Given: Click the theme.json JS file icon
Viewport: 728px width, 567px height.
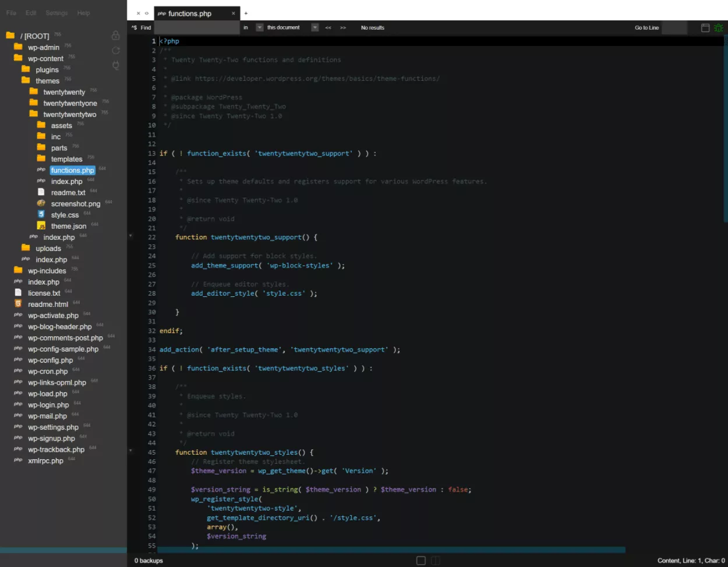Looking at the screenshot, I should coord(41,226).
